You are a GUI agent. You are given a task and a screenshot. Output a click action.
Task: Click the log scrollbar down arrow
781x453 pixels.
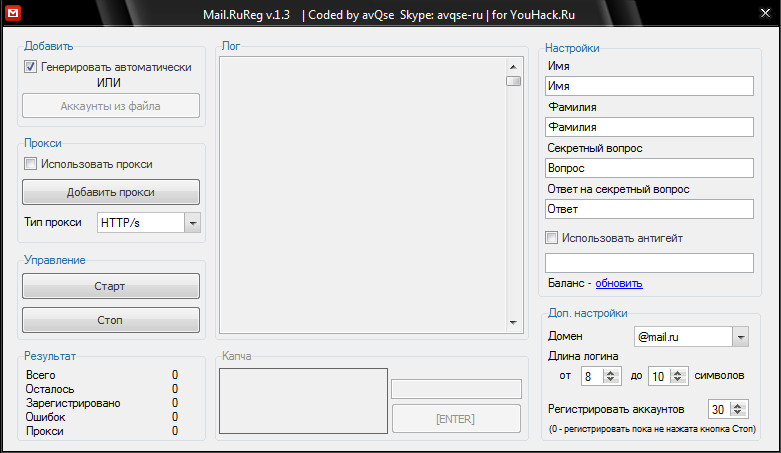coord(514,322)
